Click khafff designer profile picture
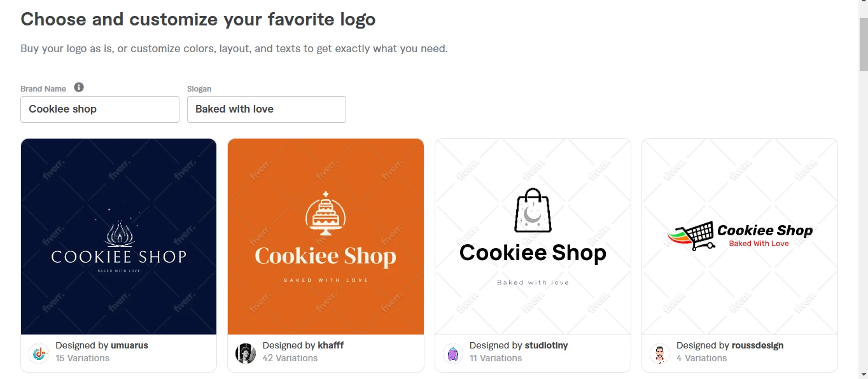This screenshot has height=379, width=868. 246,353
